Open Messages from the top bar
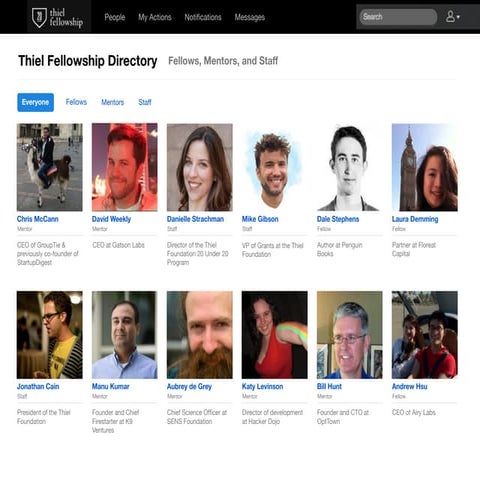Viewport: 480px width, 480px height. 250,17
